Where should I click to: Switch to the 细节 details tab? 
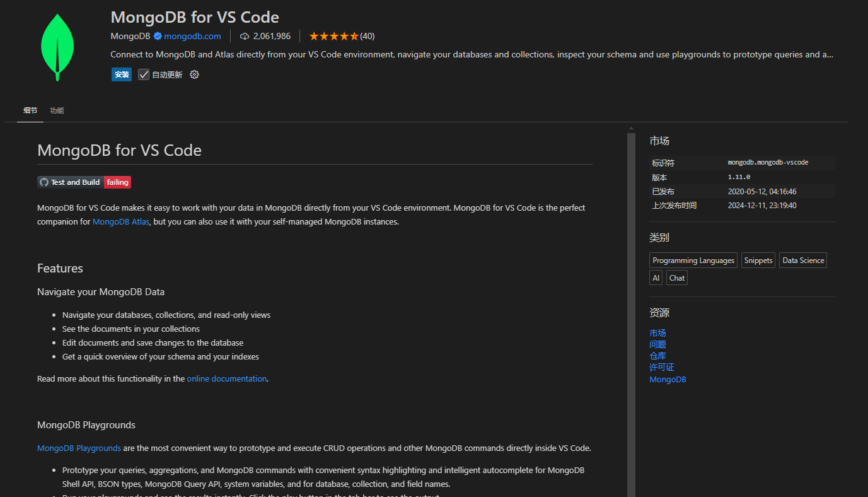tap(30, 110)
